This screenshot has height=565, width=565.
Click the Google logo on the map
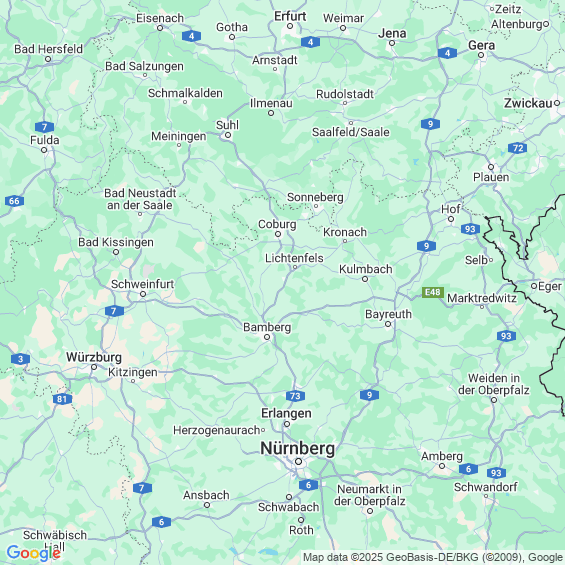tap(34, 553)
